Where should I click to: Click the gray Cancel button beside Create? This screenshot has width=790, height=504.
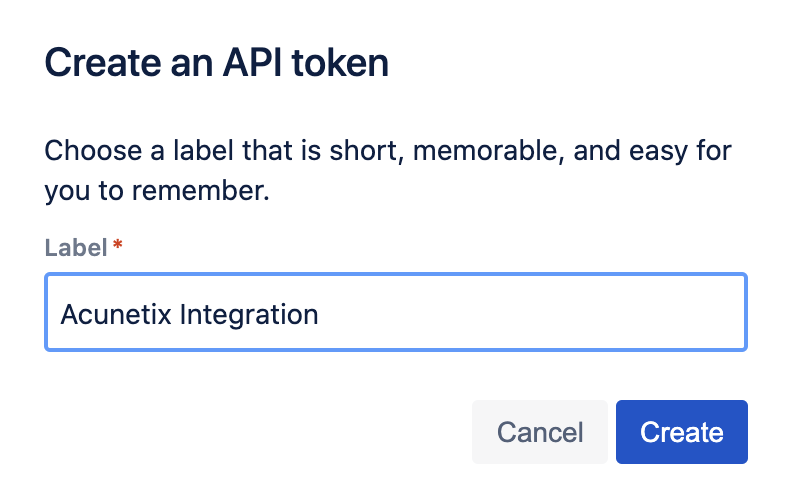coord(540,432)
